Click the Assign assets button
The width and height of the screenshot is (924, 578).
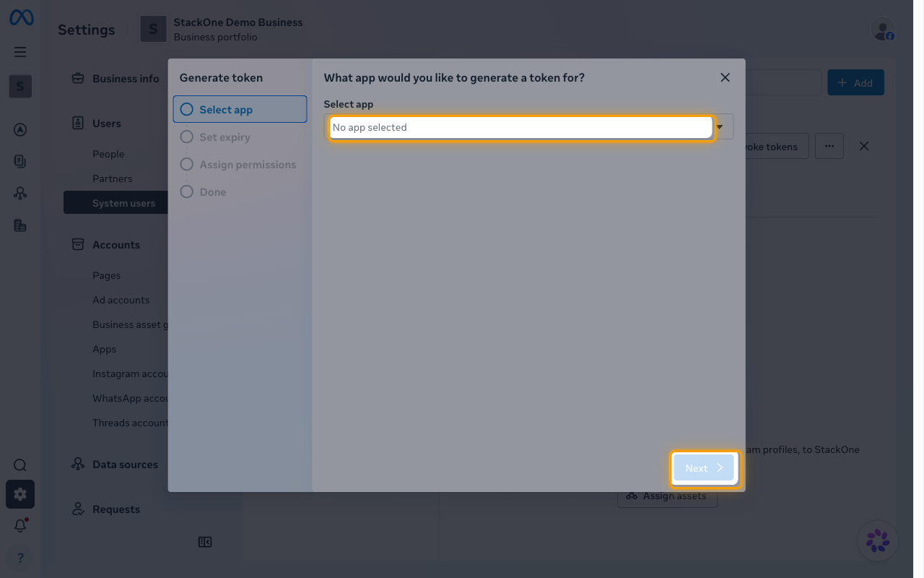click(668, 496)
